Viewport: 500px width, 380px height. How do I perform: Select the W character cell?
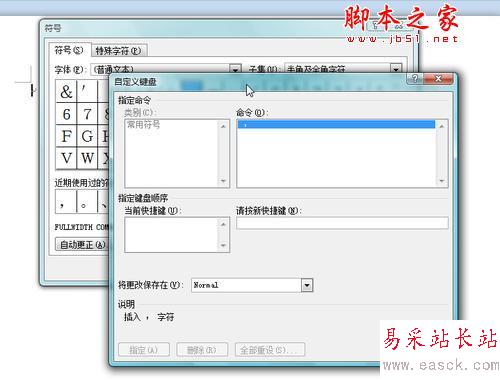[x=87, y=158]
